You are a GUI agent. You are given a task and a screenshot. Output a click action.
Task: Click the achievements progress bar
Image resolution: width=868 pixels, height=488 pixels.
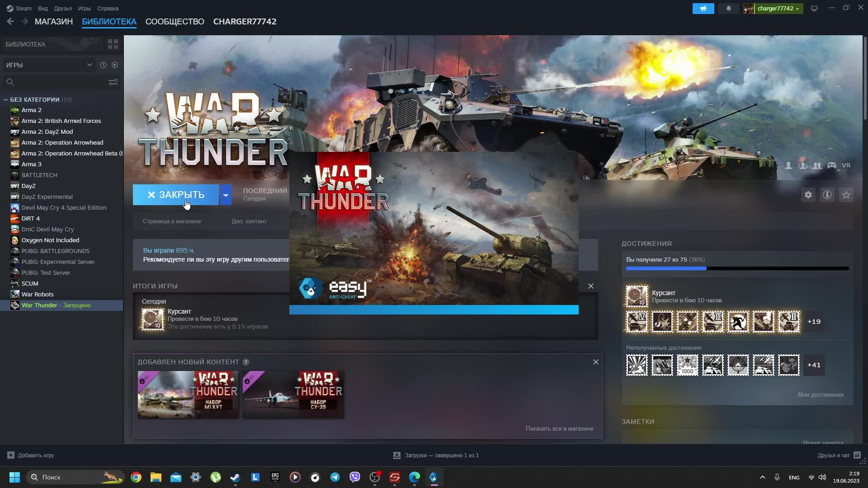(x=737, y=268)
